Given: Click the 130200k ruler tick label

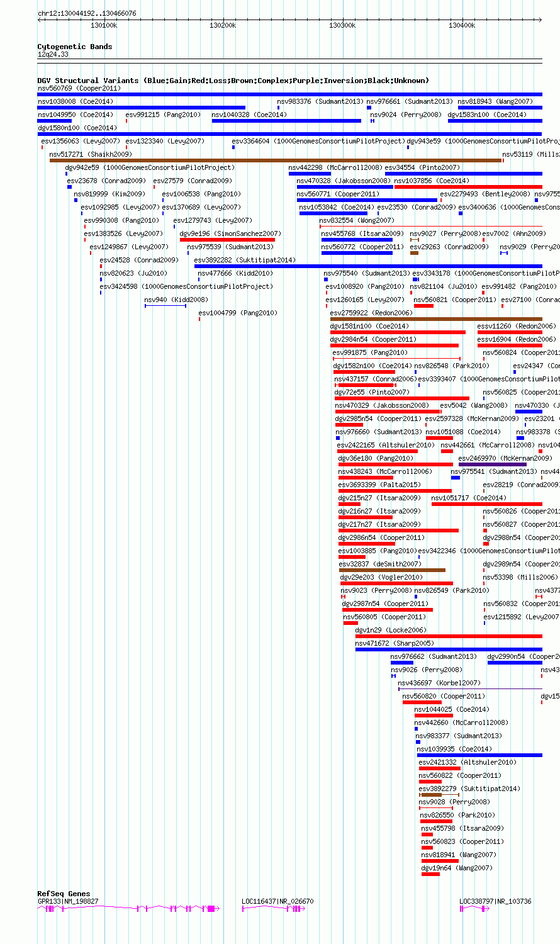Looking at the screenshot, I should [x=223, y=25].
